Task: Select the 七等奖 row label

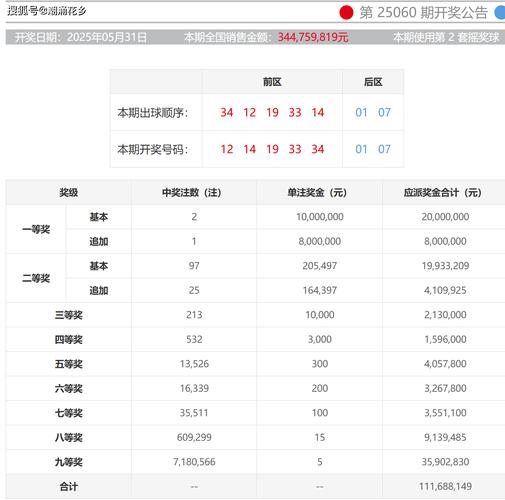Action: (69, 413)
